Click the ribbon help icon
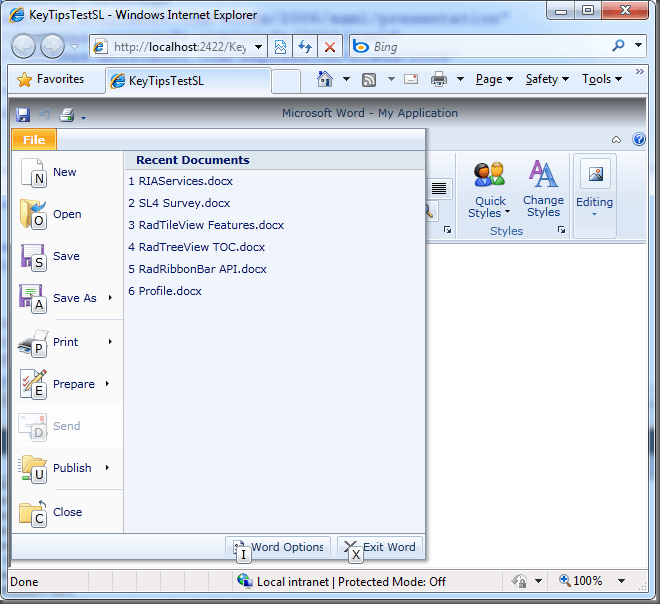Screen dimensions: 660x604 click(639, 139)
